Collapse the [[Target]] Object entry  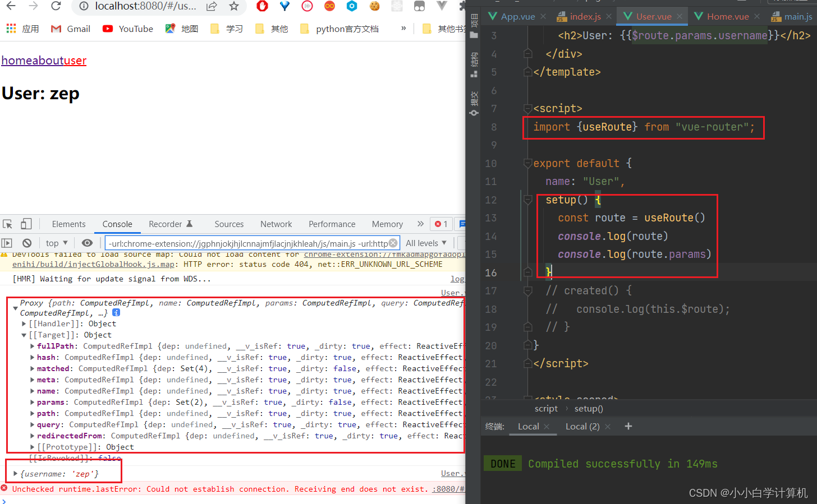point(24,335)
